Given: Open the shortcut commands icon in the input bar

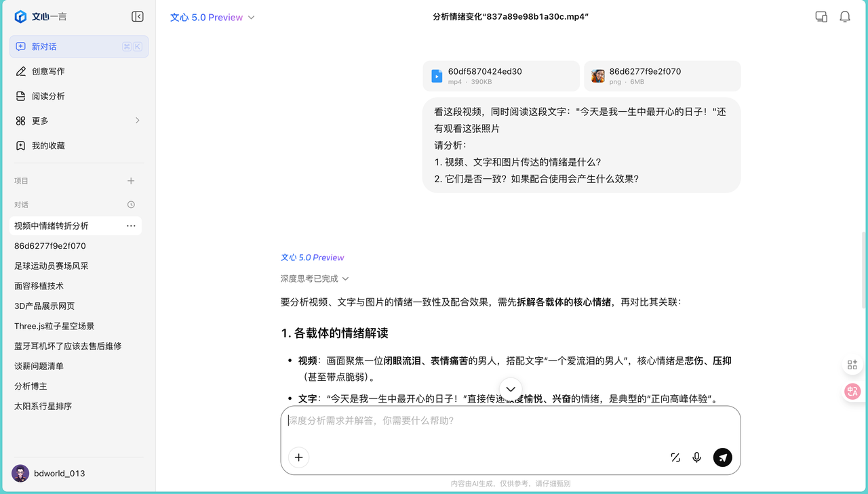Looking at the screenshot, I should [x=675, y=457].
